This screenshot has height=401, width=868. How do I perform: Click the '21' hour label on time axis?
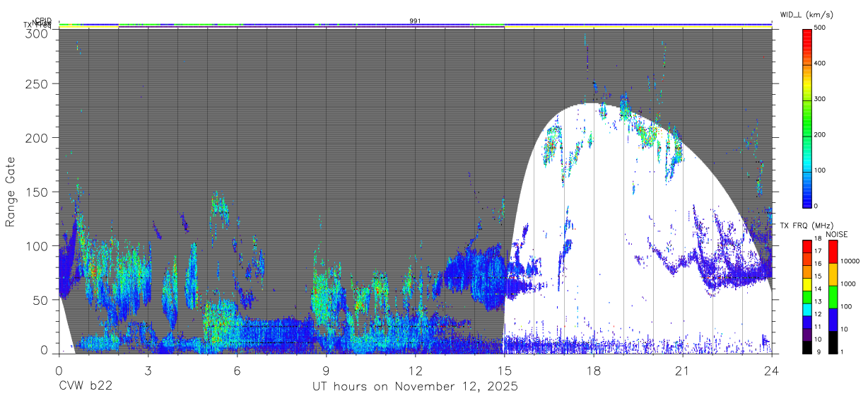(683, 369)
